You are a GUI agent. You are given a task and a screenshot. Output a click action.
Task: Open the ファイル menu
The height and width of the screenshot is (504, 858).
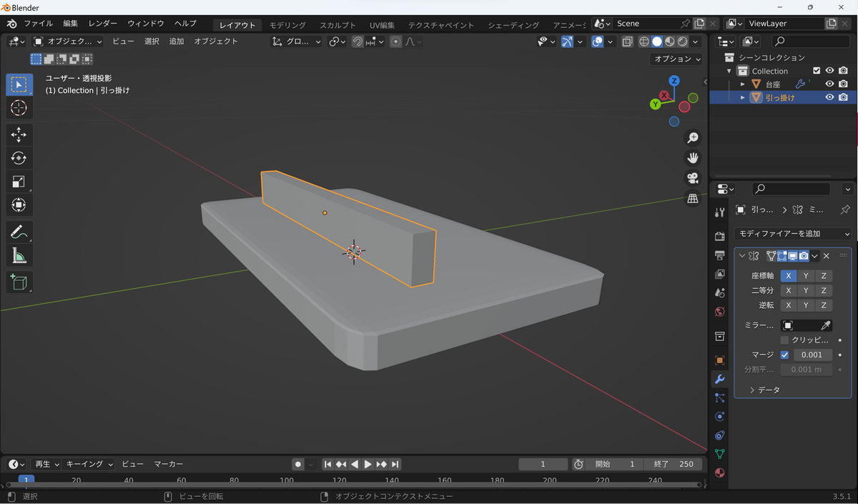(39, 24)
